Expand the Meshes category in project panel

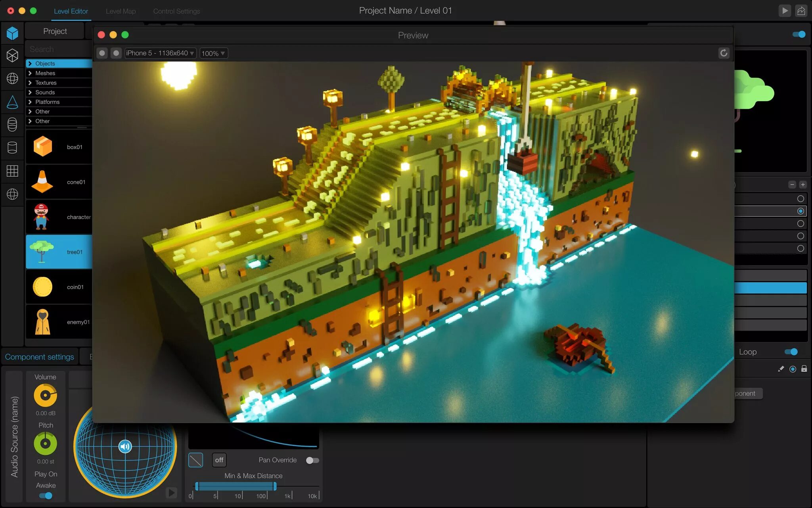pyautogui.click(x=31, y=73)
